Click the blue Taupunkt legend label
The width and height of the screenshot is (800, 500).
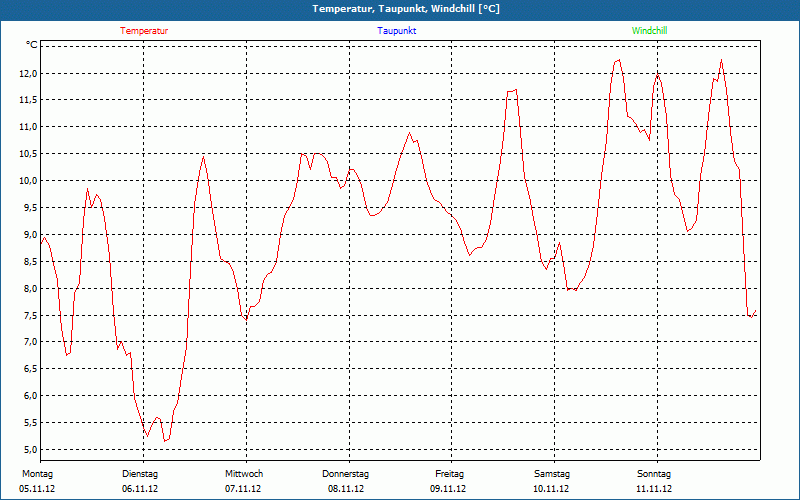pos(397,31)
